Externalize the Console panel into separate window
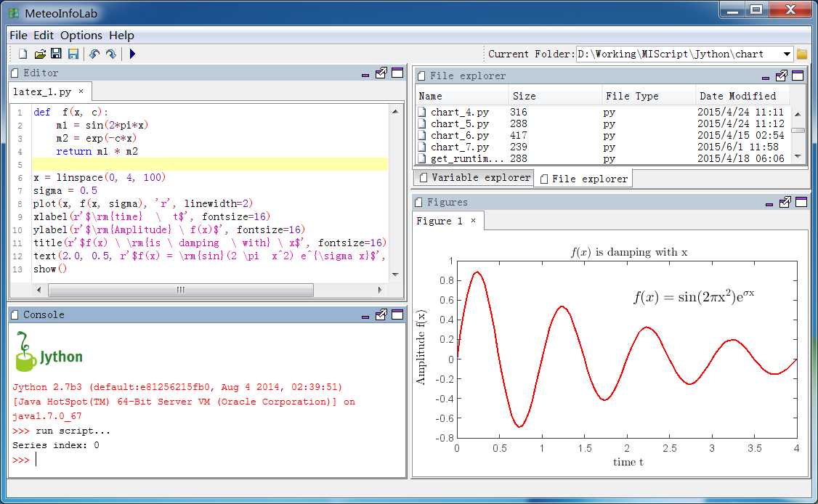818x504 pixels. point(381,314)
